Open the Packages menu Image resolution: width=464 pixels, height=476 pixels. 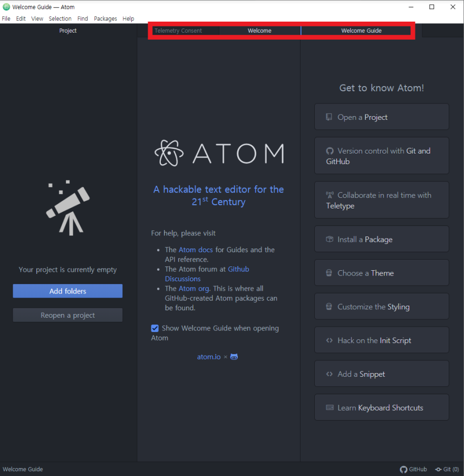105,18
